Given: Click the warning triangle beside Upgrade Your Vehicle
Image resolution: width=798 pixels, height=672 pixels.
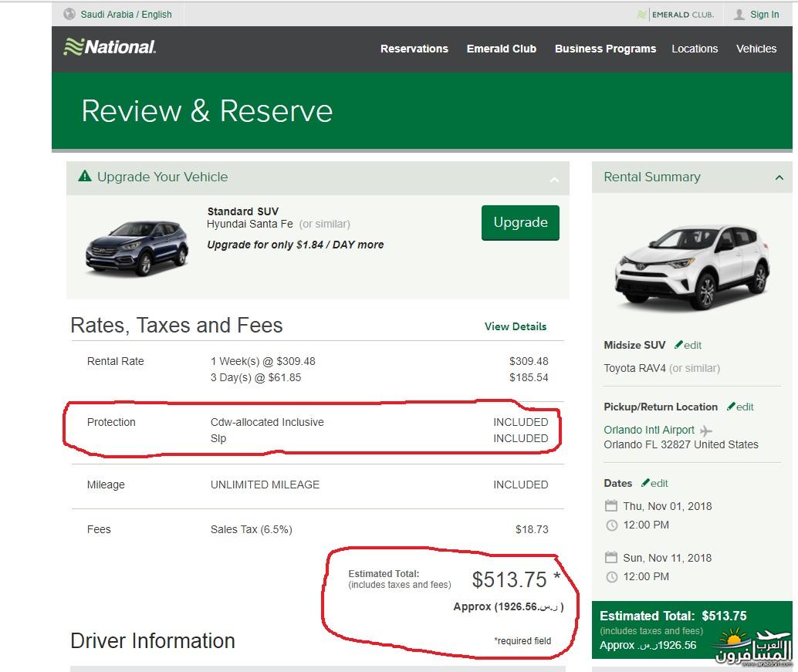Looking at the screenshot, I should pyautogui.click(x=84, y=176).
